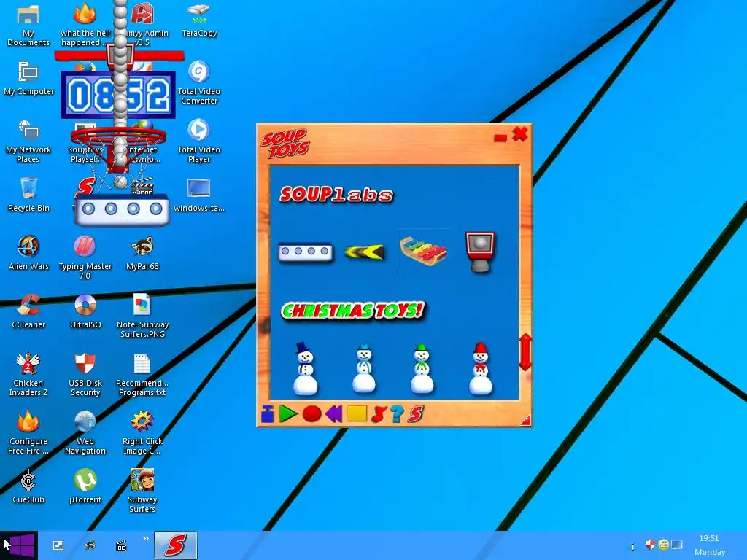Screen dimensions: 747x560
Task: Click the red vertical scroll arrow in toybox
Action: pos(525,352)
